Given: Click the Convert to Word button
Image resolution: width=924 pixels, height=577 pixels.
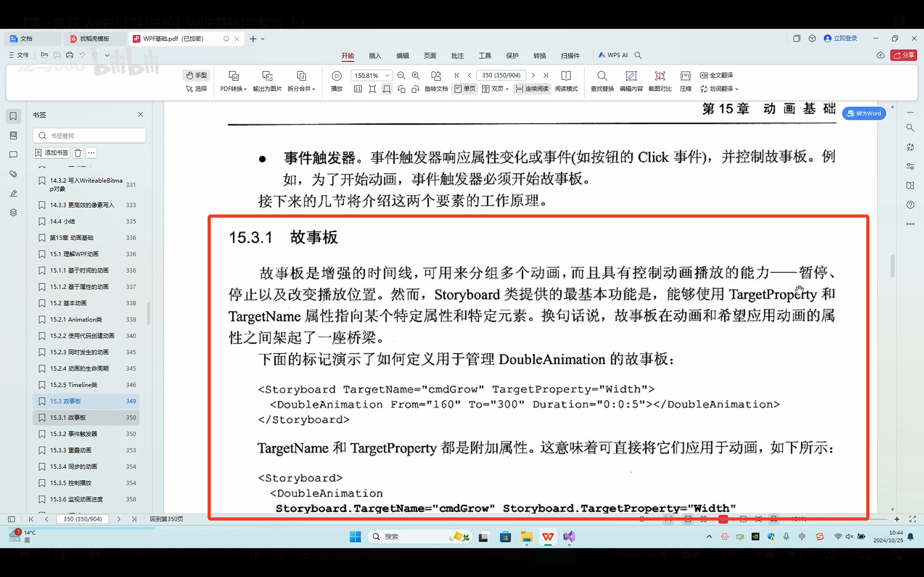Looking at the screenshot, I should [864, 114].
